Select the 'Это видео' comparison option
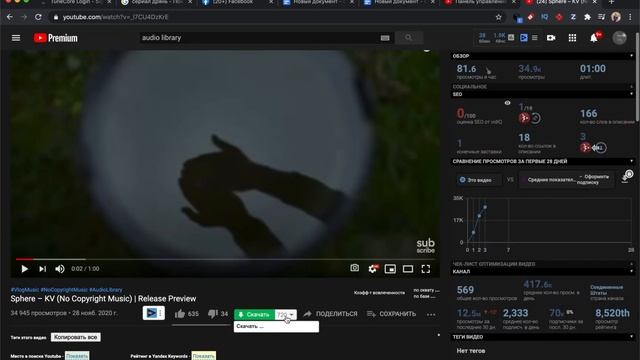This screenshot has width=640, height=360. click(x=479, y=180)
